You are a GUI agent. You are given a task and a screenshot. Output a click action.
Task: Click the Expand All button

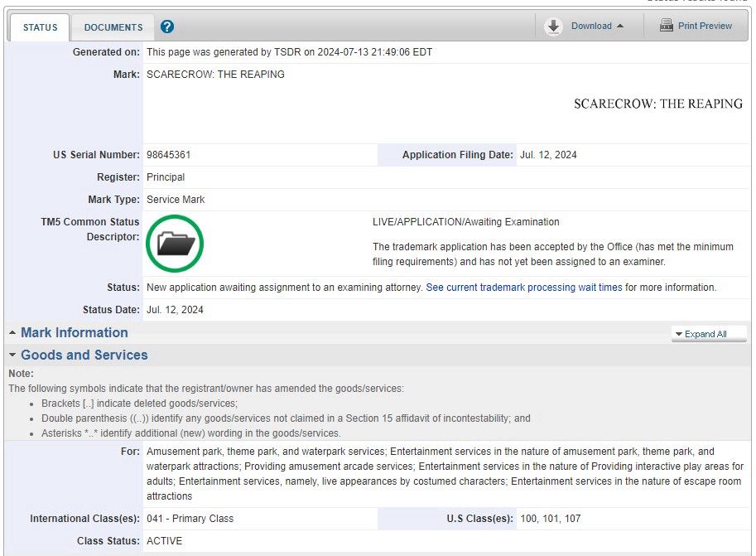(x=709, y=334)
